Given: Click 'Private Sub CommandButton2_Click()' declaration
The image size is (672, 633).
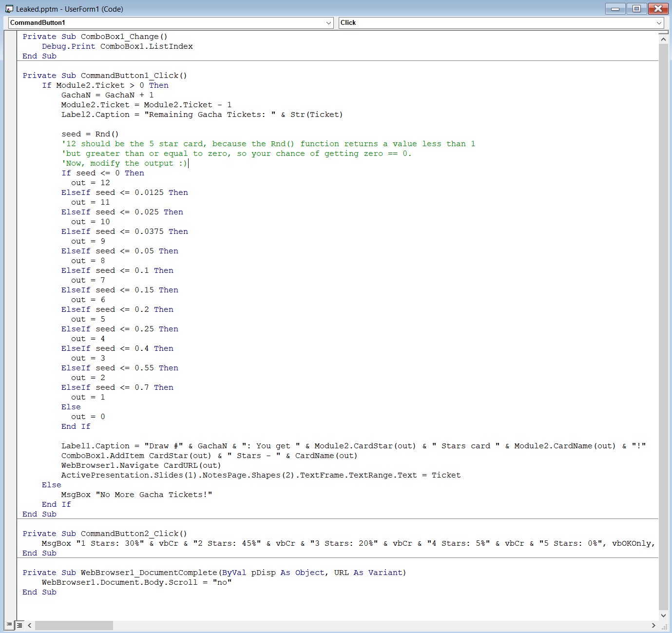Looking at the screenshot, I should click(105, 534).
